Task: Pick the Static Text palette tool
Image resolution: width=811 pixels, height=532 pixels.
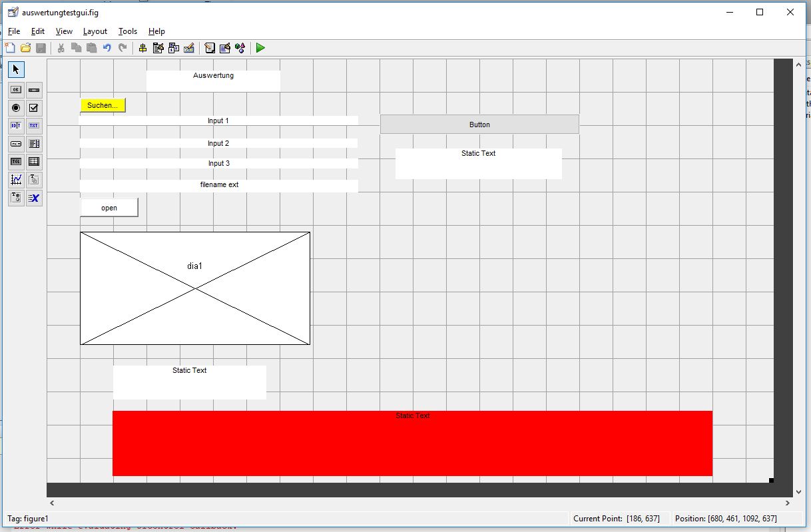Action: pos(34,126)
